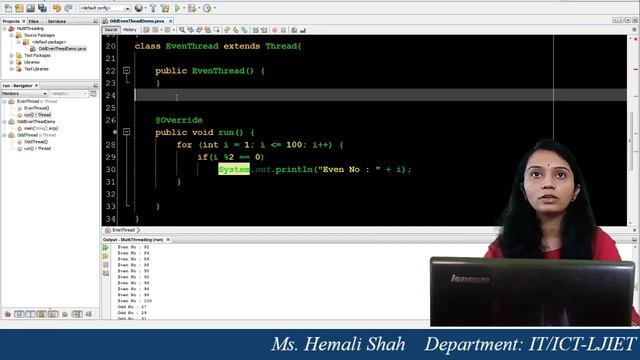Click the Stop Macro Recording icon
Screen dimensions: 640x360
coord(283,30)
